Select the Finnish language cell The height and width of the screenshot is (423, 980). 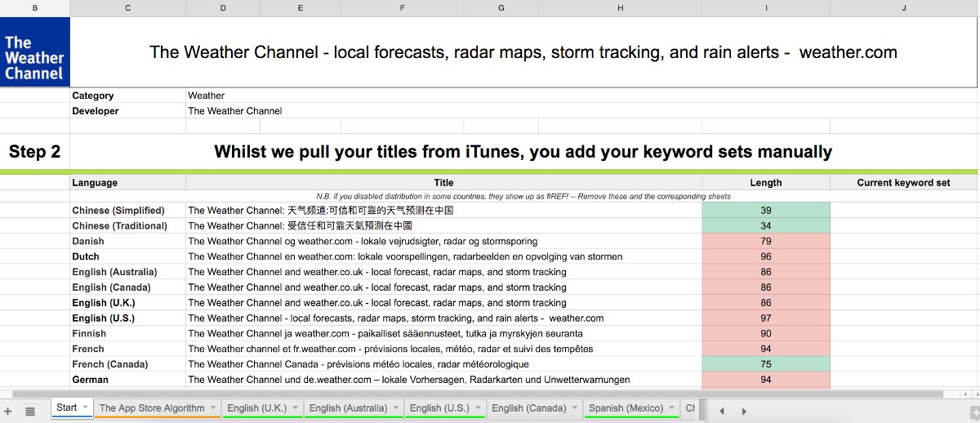pyautogui.click(x=127, y=334)
